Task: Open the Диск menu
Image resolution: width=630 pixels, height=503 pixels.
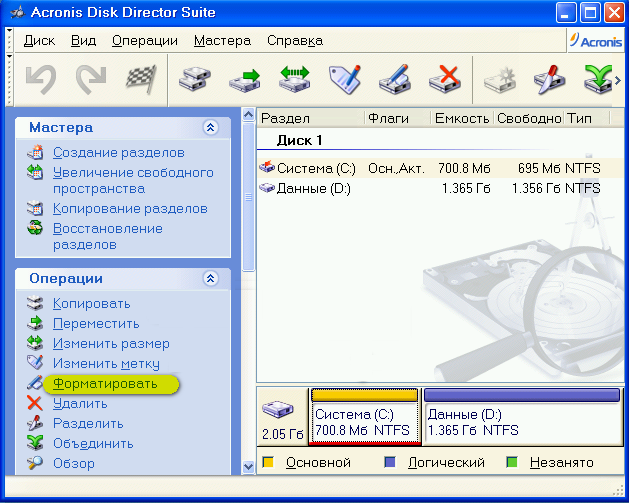Action: [x=39, y=41]
